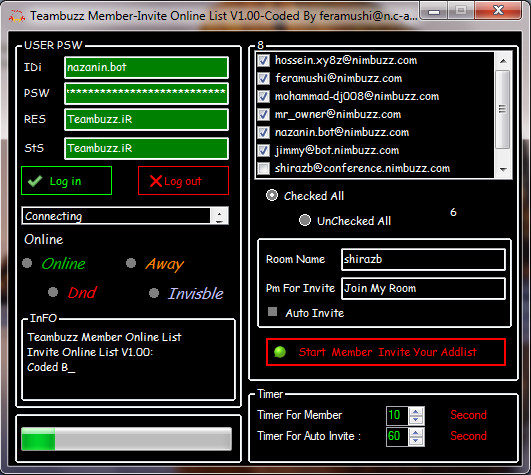
Task: Minimize the Teambuzz window
Action: (x=434, y=11)
